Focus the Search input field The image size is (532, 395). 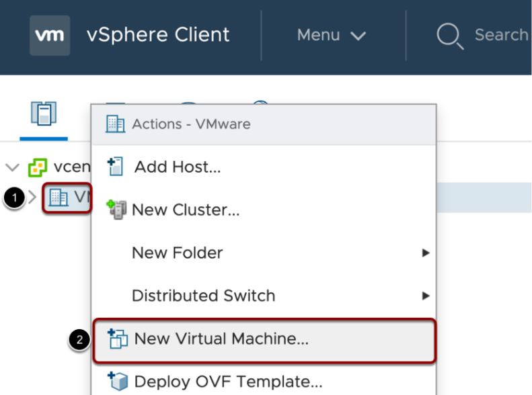(x=501, y=35)
